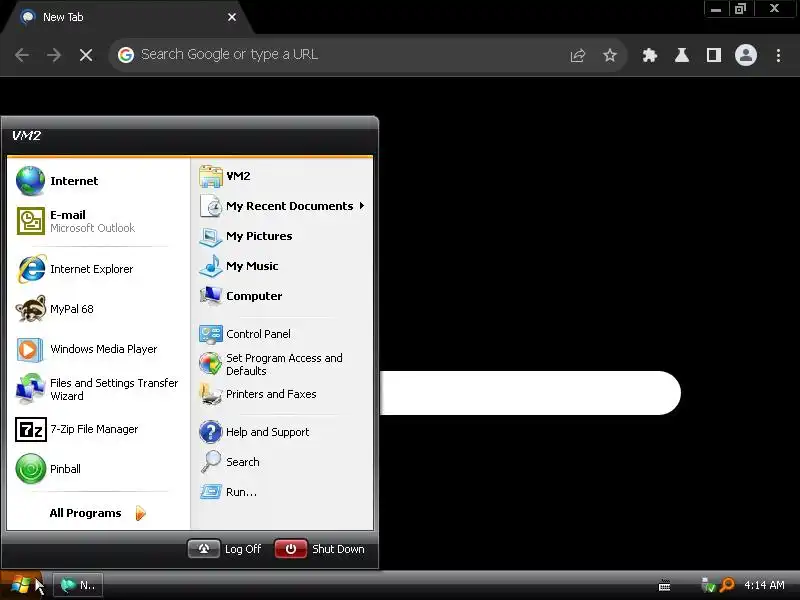Open the Run... dialog
Screen dimensions: 800x600
[228, 492]
